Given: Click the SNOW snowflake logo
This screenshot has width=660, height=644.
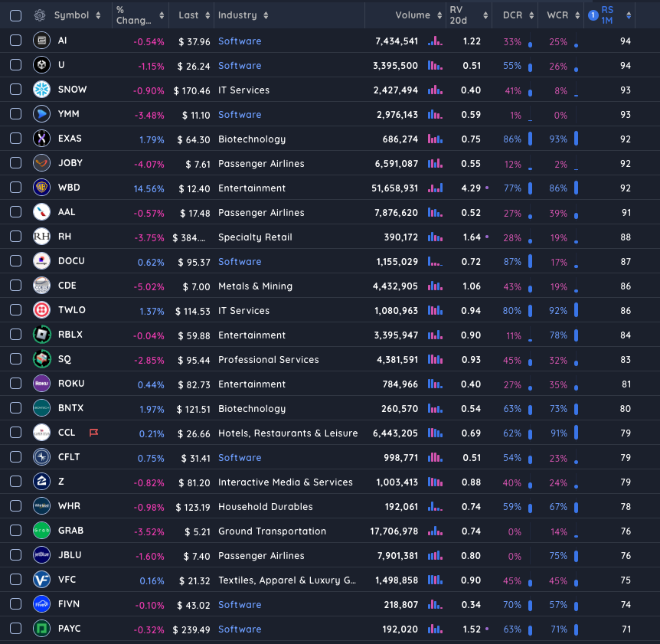Looking at the screenshot, I should pyautogui.click(x=41, y=90).
